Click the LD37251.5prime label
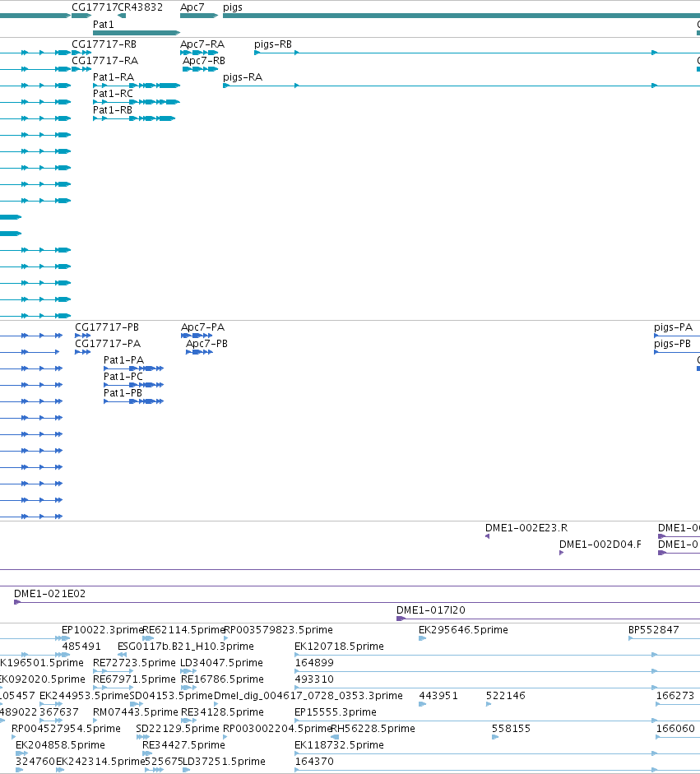 (224, 761)
